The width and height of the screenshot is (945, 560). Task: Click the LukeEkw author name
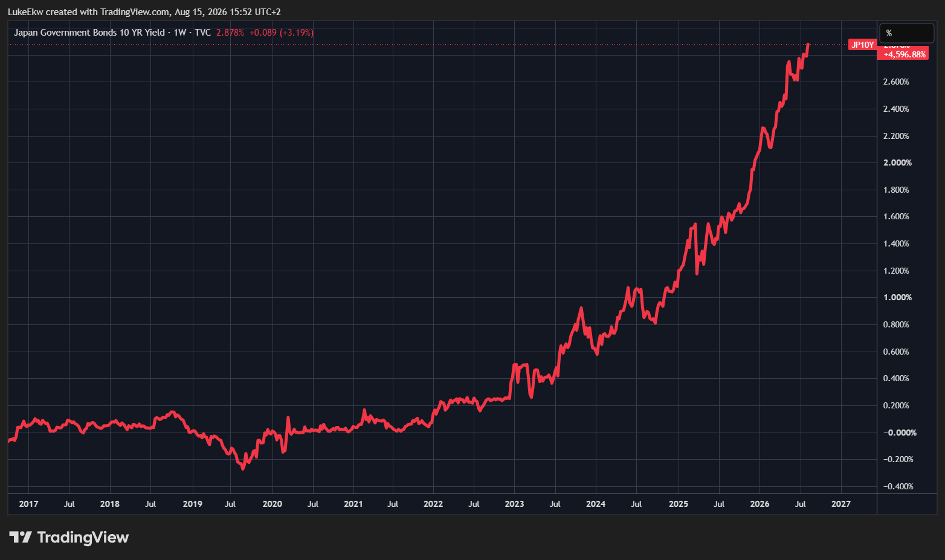click(x=25, y=12)
